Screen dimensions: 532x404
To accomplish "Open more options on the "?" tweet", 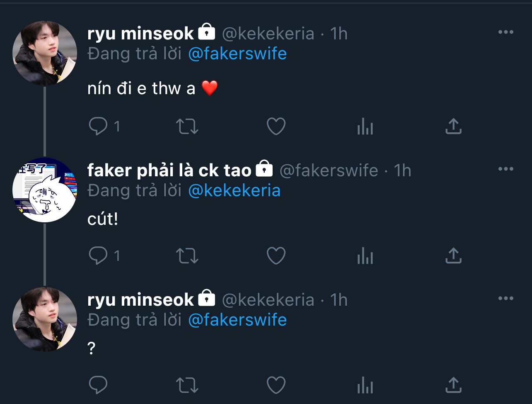I will tap(505, 299).
